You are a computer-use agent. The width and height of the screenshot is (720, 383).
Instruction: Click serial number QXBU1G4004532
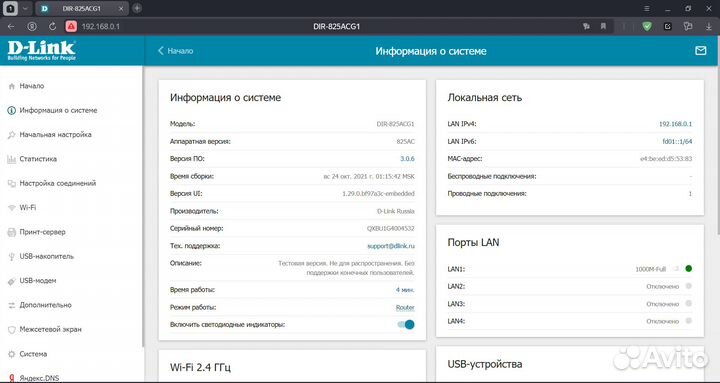390,229
